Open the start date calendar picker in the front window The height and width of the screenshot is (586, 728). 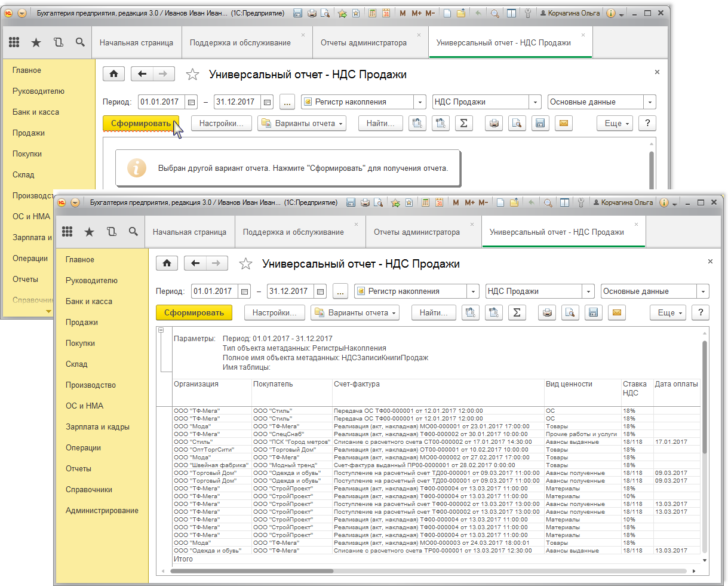(244, 292)
